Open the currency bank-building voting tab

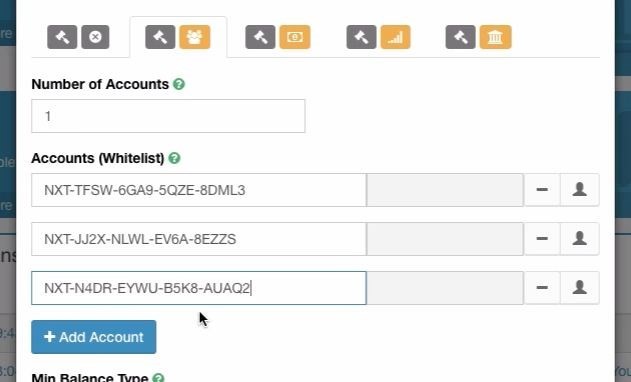[478, 37]
